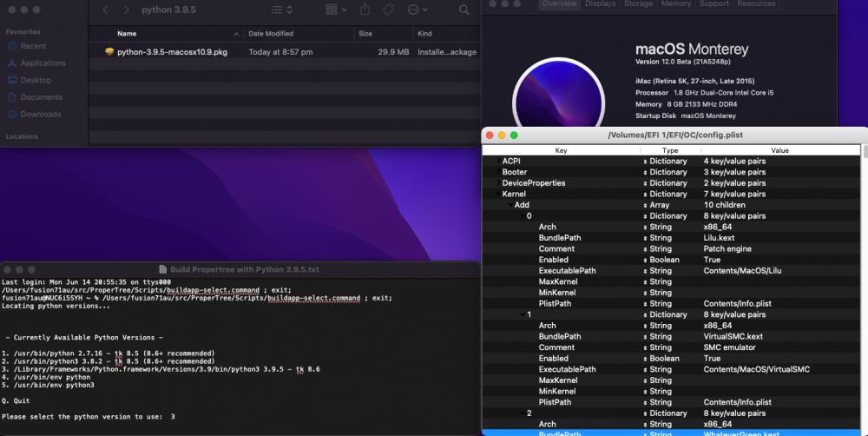
Task: Sort Finder list by Size column
Action: tap(365, 34)
